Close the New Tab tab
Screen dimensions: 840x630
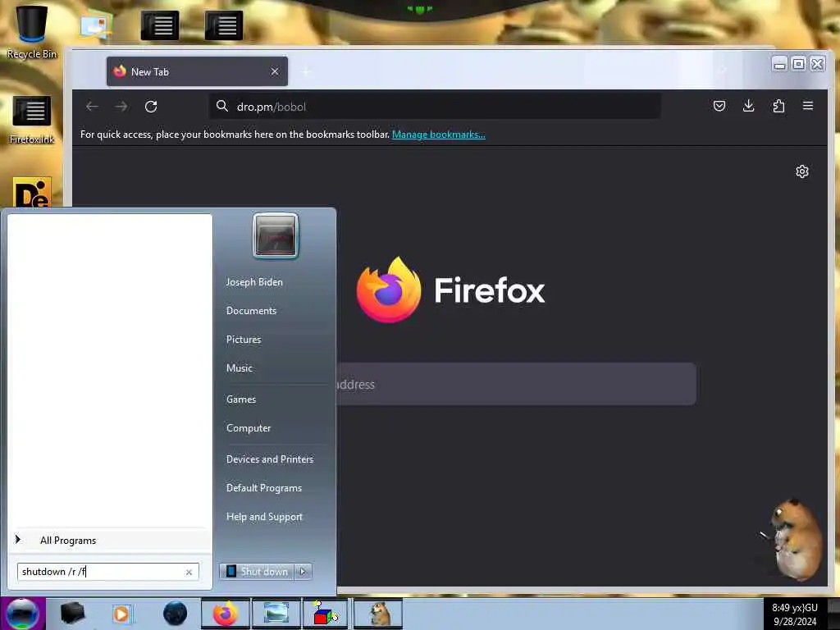275,71
